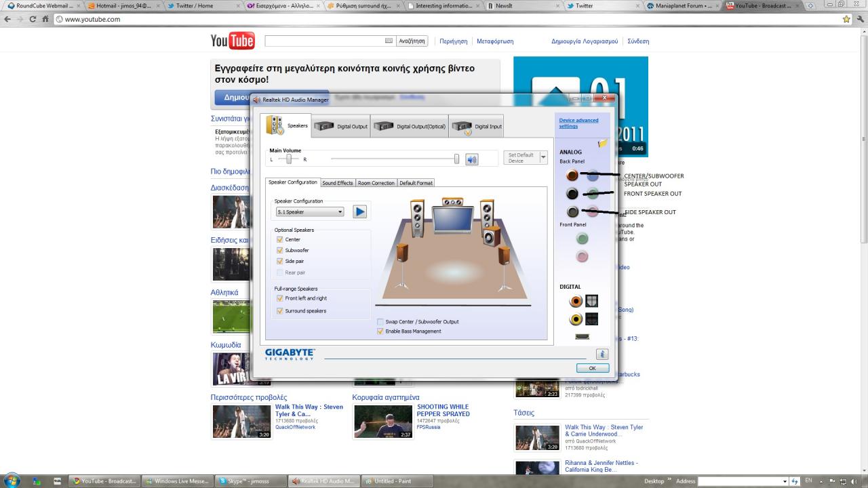Disable Enable Bass Management checkbox
This screenshot has height=488, width=868.
[380, 331]
